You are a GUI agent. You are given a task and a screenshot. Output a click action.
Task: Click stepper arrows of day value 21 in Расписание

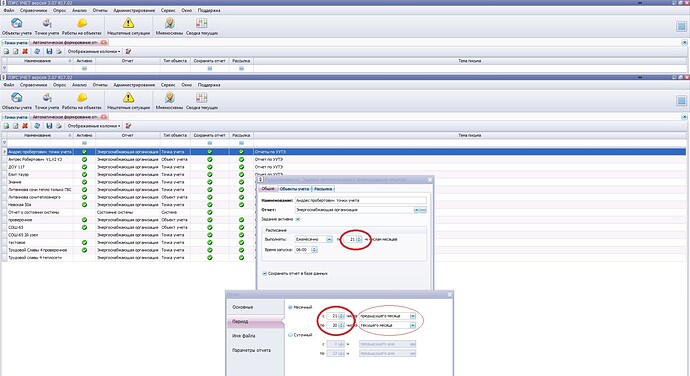[359, 239]
